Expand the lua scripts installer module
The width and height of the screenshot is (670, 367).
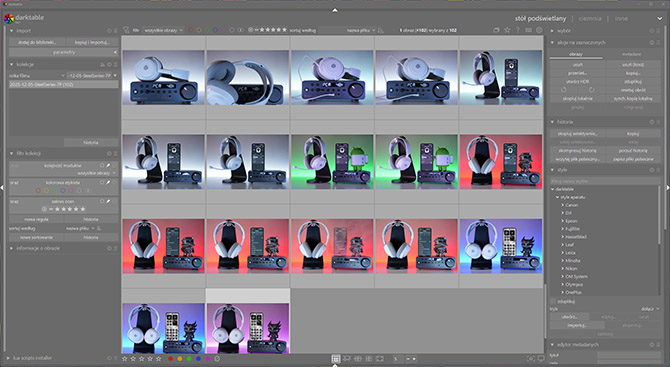tap(8, 358)
